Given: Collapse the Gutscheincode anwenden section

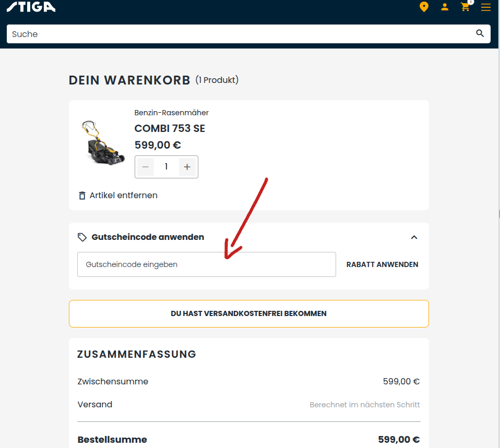Looking at the screenshot, I should coord(414,237).
